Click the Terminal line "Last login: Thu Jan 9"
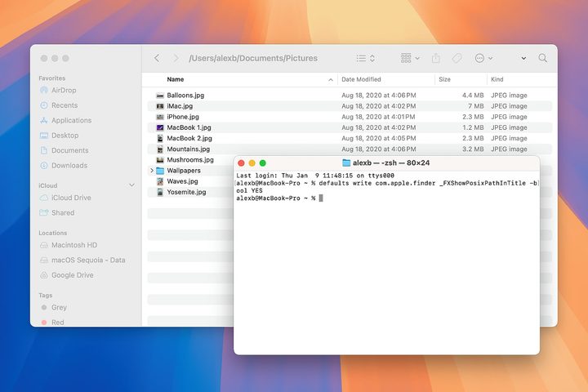The image size is (588, 392). (315, 176)
